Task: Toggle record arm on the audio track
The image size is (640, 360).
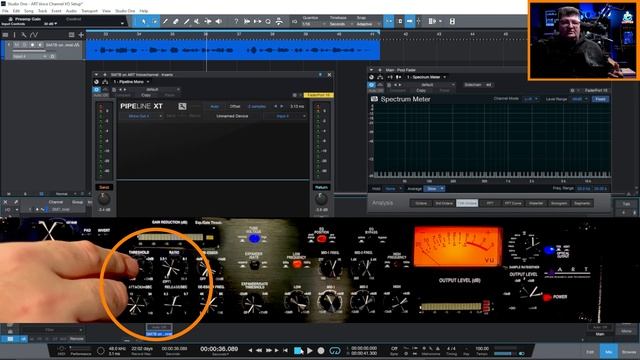Action: click(32, 45)
